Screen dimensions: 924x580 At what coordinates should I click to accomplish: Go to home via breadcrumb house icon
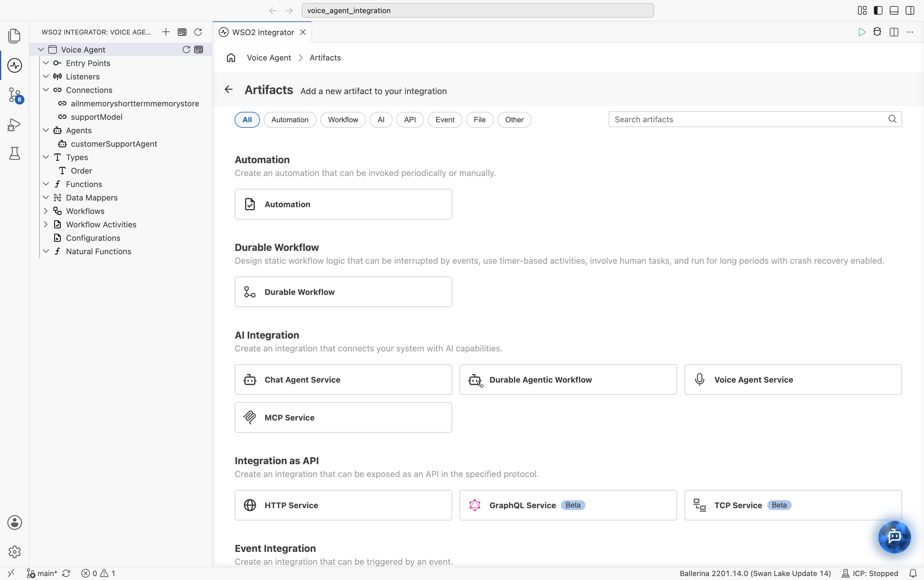pos(231,57)
